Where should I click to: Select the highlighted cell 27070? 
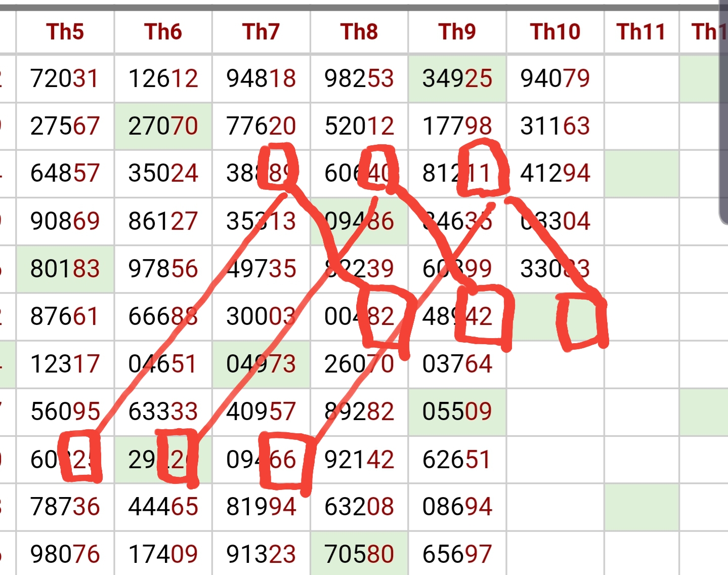point(163,126)
